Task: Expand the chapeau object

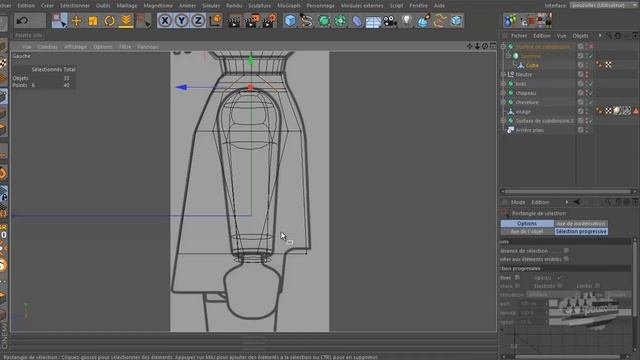Action: pyautogui.click(x=503, y=93)
